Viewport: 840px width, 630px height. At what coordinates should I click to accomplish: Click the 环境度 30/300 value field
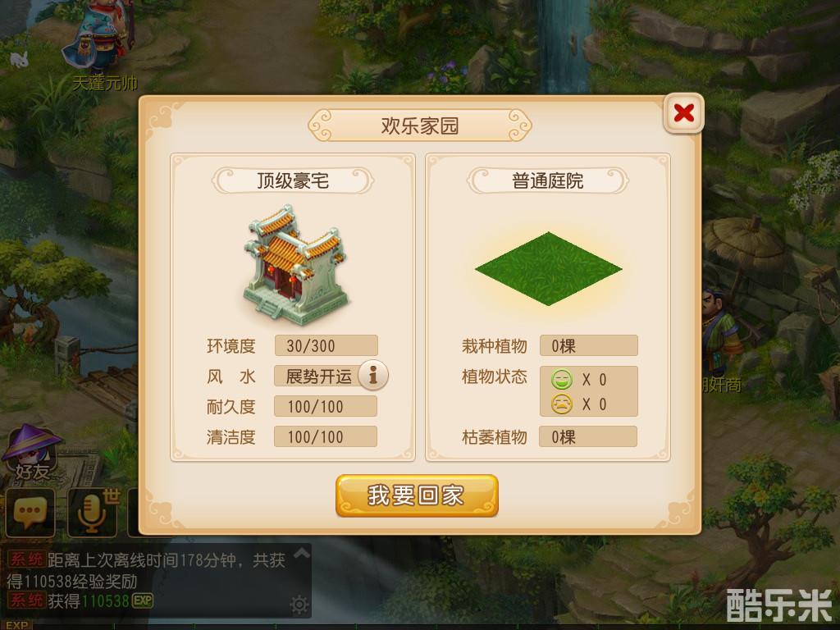pyautogui.click(x=326, y=345)
